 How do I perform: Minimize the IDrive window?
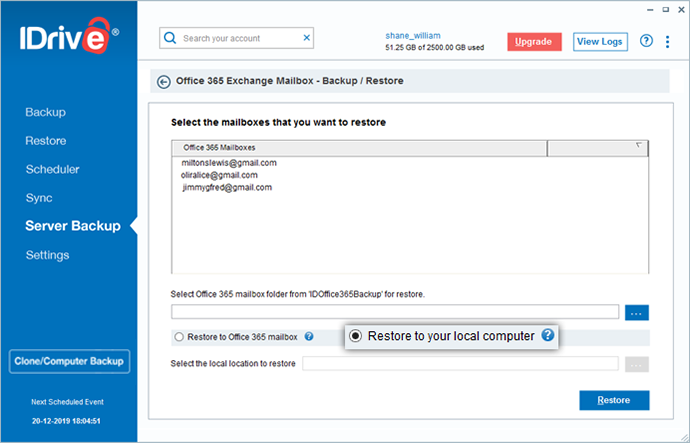click(x=650, y=10)
